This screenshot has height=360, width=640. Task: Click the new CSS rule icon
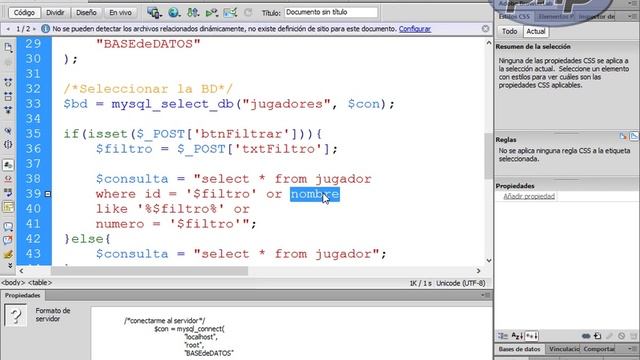(x=598, y=336)
